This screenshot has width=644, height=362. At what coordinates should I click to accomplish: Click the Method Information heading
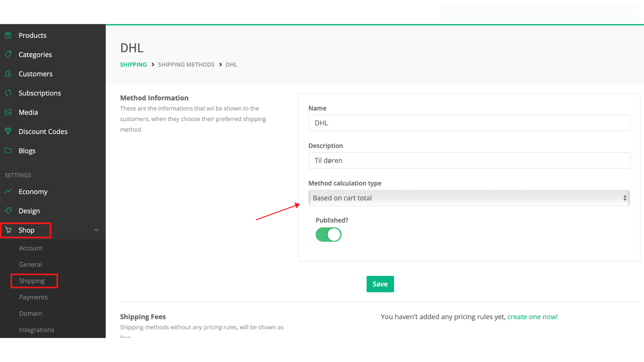(154, 98)
